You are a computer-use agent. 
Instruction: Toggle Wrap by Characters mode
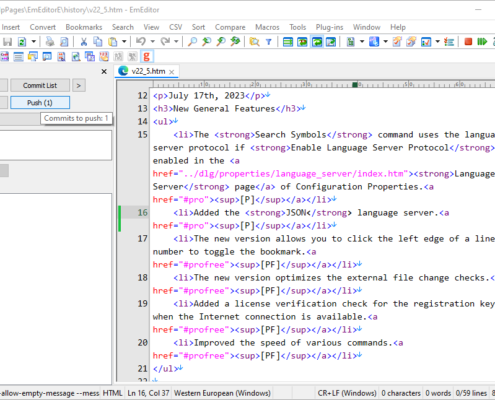pyautogui.click(x=302, y=42)
